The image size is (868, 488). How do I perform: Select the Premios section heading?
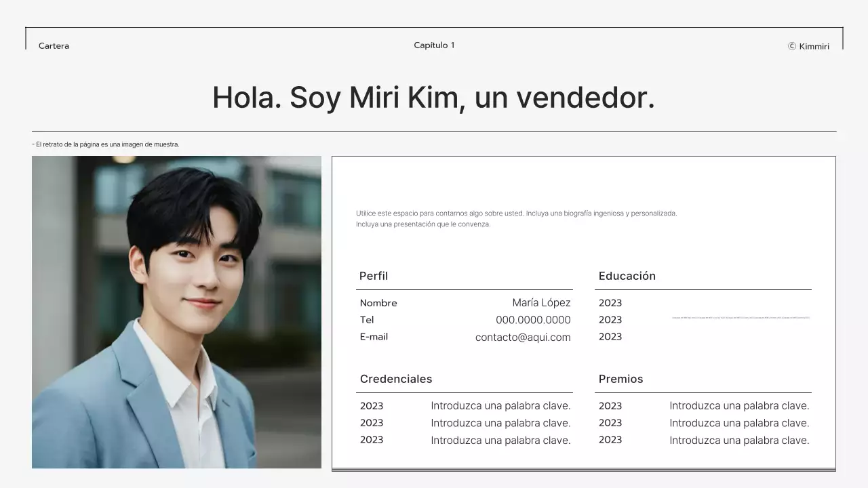point(621,379)
